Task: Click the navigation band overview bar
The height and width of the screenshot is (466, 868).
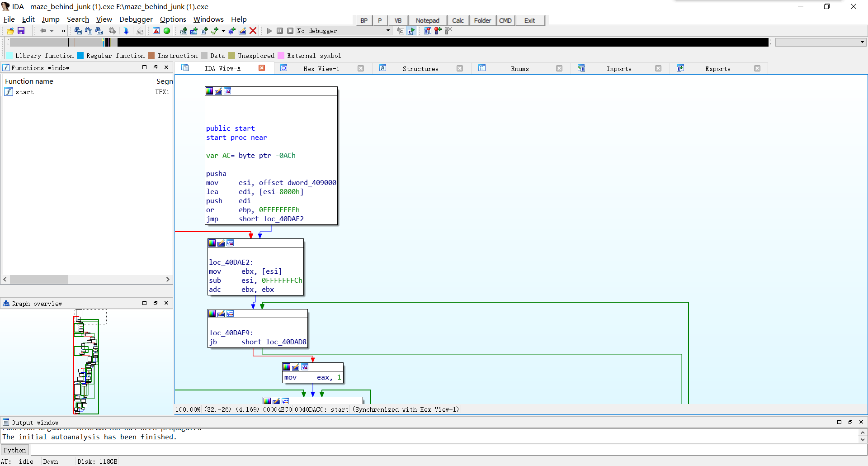Action: 389,42
